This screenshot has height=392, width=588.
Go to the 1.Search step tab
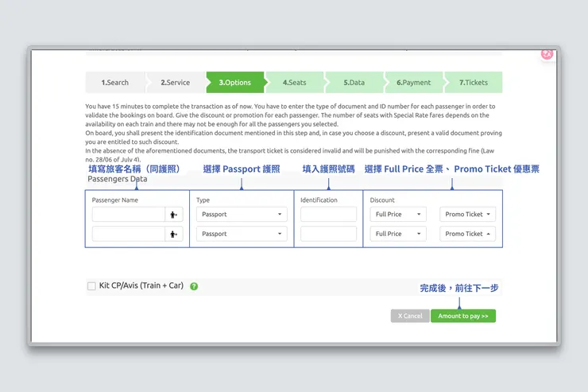[115, 83]
